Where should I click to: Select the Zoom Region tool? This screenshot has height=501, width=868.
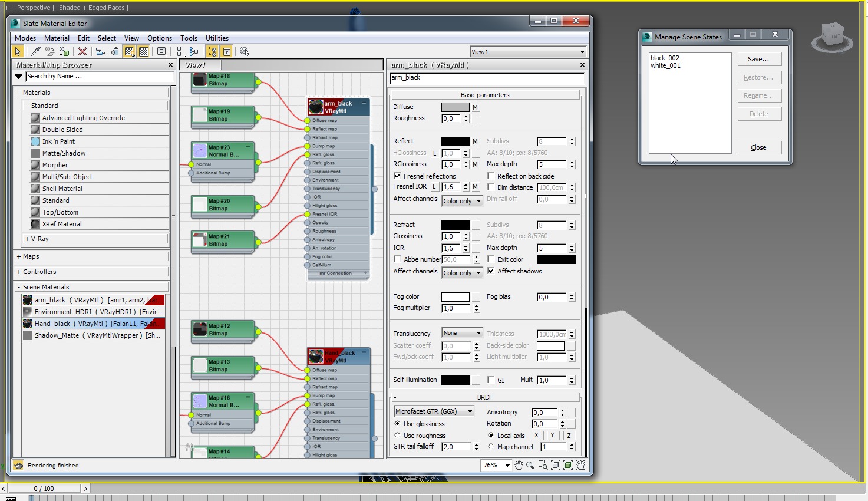(543, 466)
